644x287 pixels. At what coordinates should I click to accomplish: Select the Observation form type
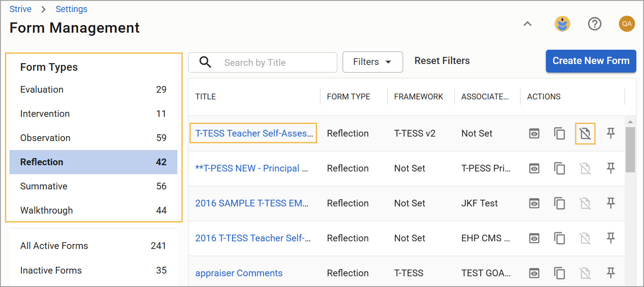93,138
